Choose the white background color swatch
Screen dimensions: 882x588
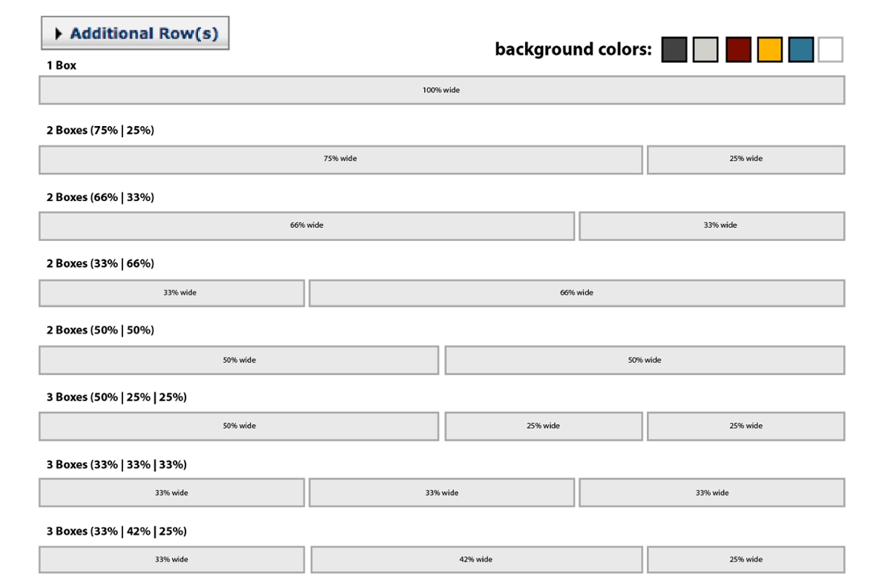[830, 50]
